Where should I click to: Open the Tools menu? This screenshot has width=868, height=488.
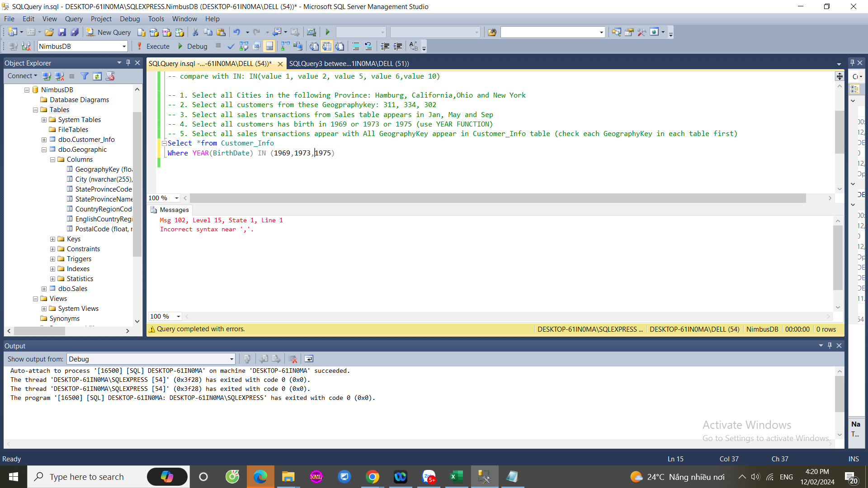click(x=156, y=19)
